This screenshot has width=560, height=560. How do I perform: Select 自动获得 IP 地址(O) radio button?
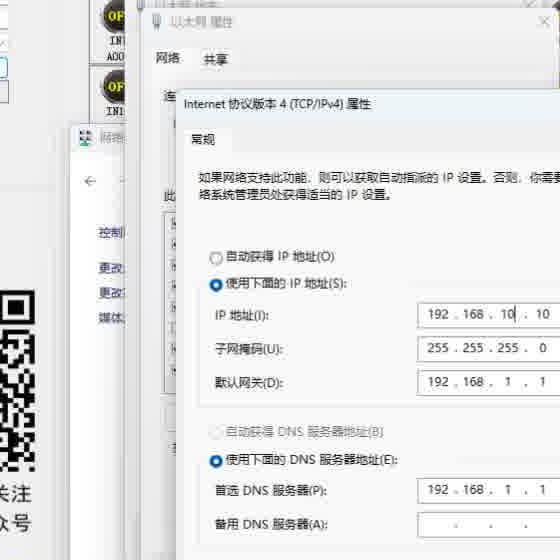[216, 258]
